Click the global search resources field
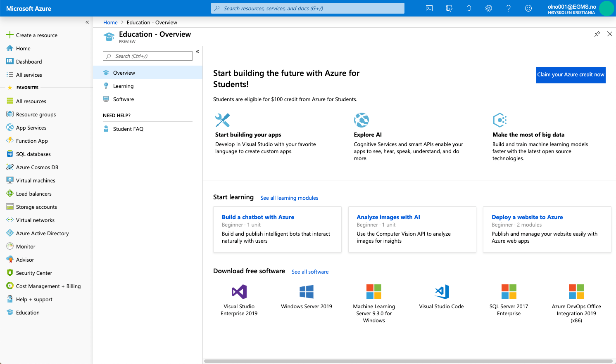 pos(308,8)
